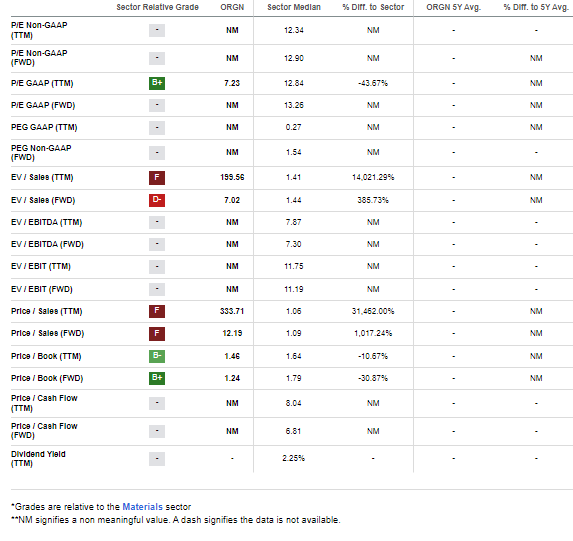Click the dash grade badge for EV / EBITDA (TTM)
The width and height of the screenshot is (573, 541).
(x=157, y=222)
